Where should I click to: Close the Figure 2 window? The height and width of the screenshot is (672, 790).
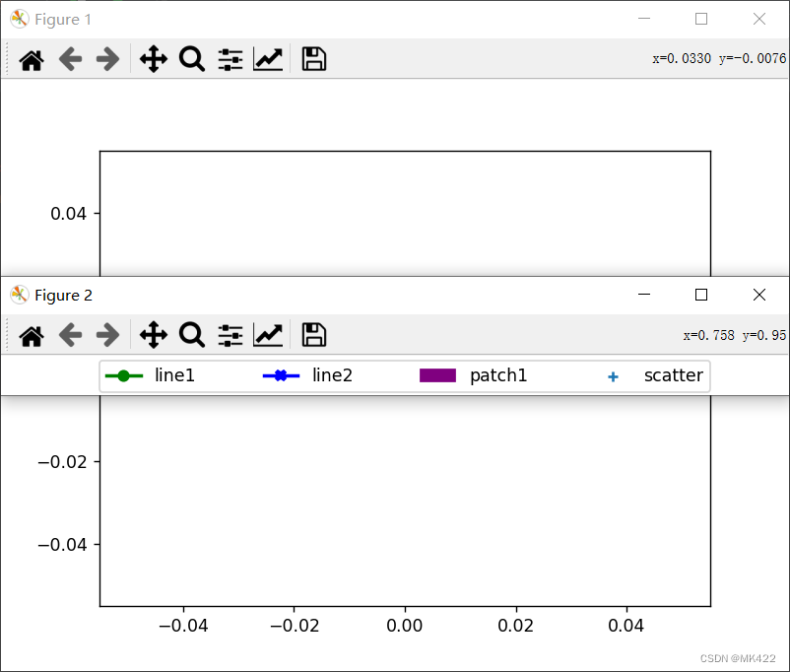(759, 295)
